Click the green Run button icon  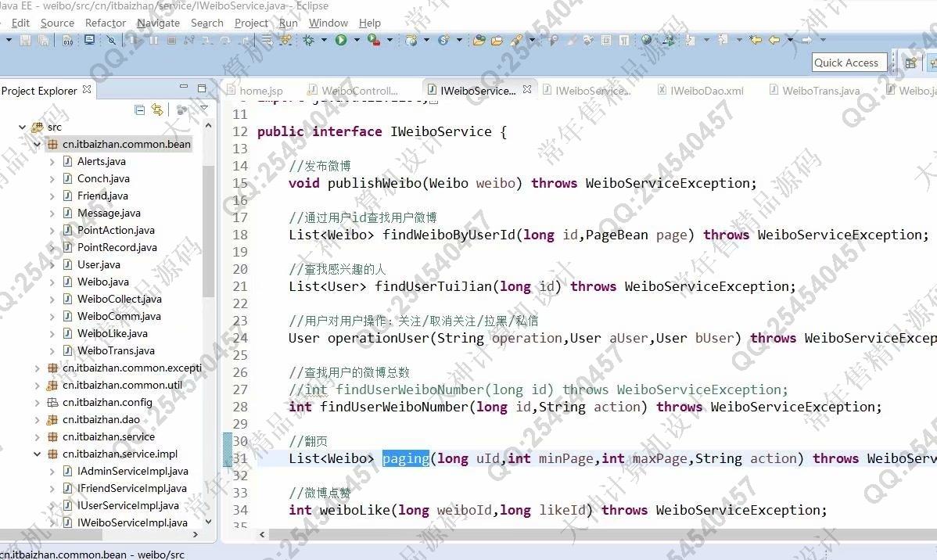click(340, 40)
